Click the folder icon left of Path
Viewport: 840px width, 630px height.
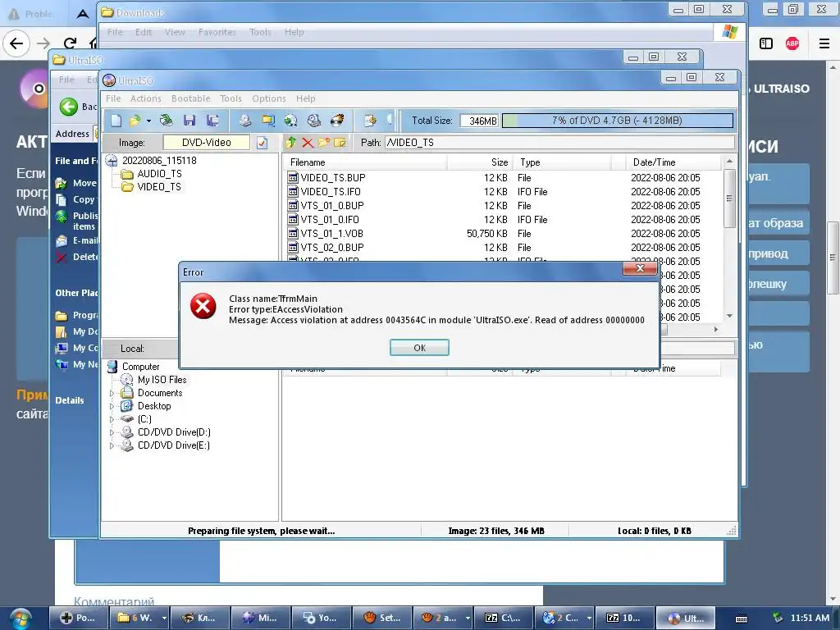click(x=340, y=143)
